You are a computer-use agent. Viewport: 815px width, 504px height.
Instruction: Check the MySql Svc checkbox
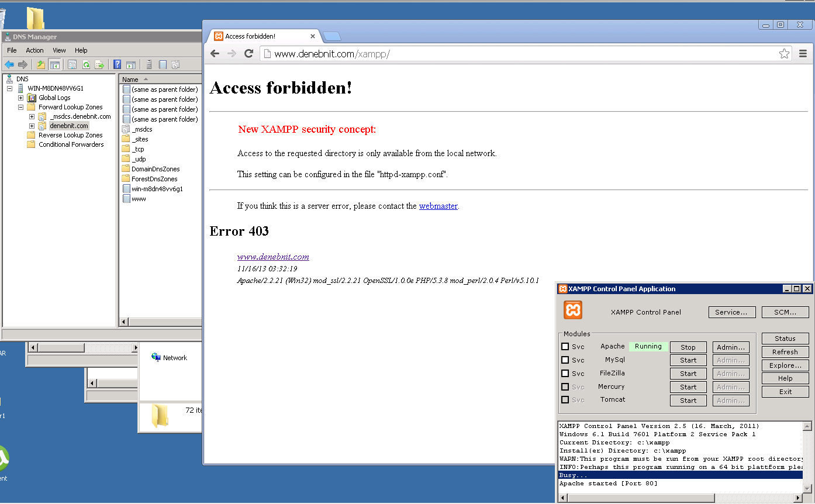pos(565,360)
